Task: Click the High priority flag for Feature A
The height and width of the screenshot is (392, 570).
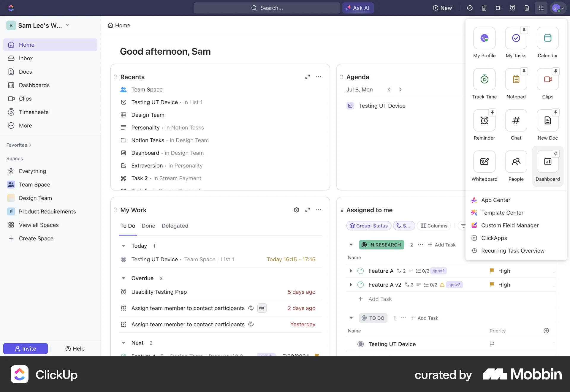Action: click(x=492, y=271)
